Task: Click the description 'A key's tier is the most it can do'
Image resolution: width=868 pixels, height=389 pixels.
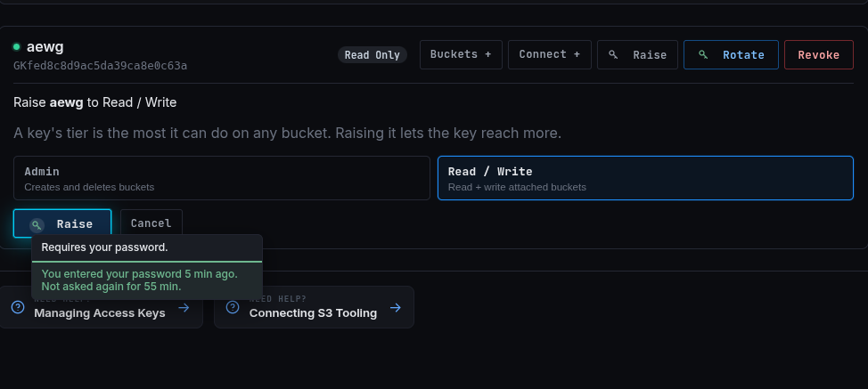Action: (x=287, y=134)
